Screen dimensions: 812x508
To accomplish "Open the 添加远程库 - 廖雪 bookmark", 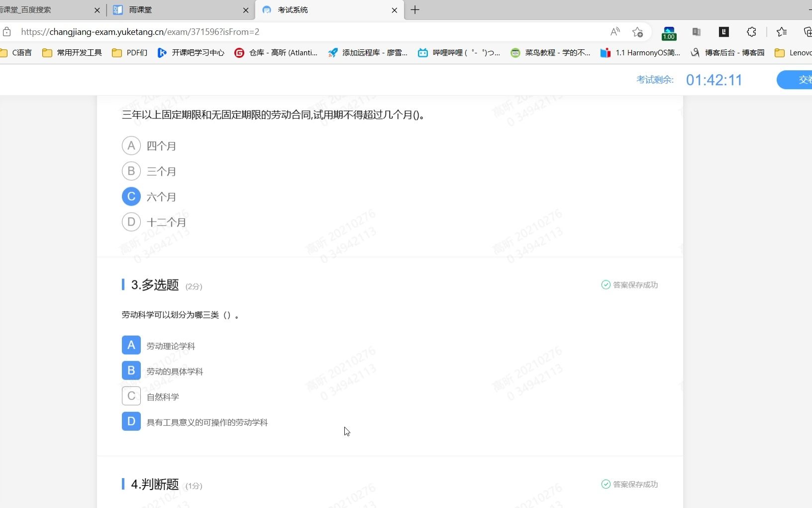I will (x=368, y=52).
